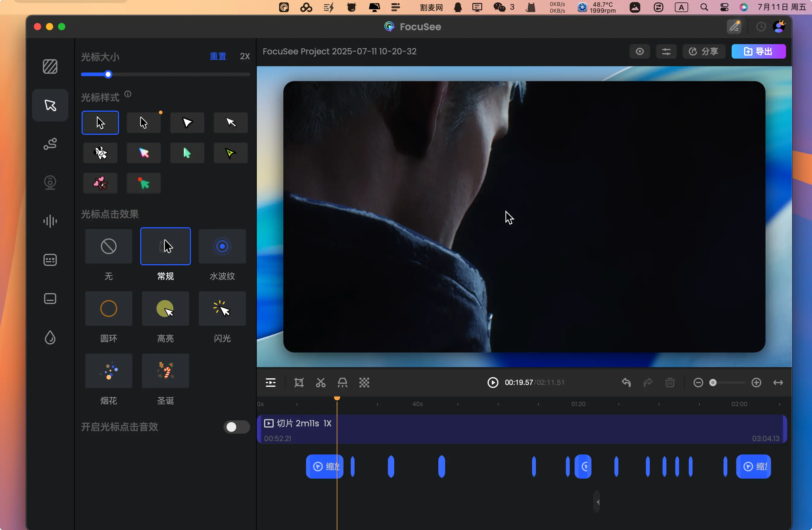Open the webcam settings sidebar icon
812x530 pixels.
click(x=50, y=183)
